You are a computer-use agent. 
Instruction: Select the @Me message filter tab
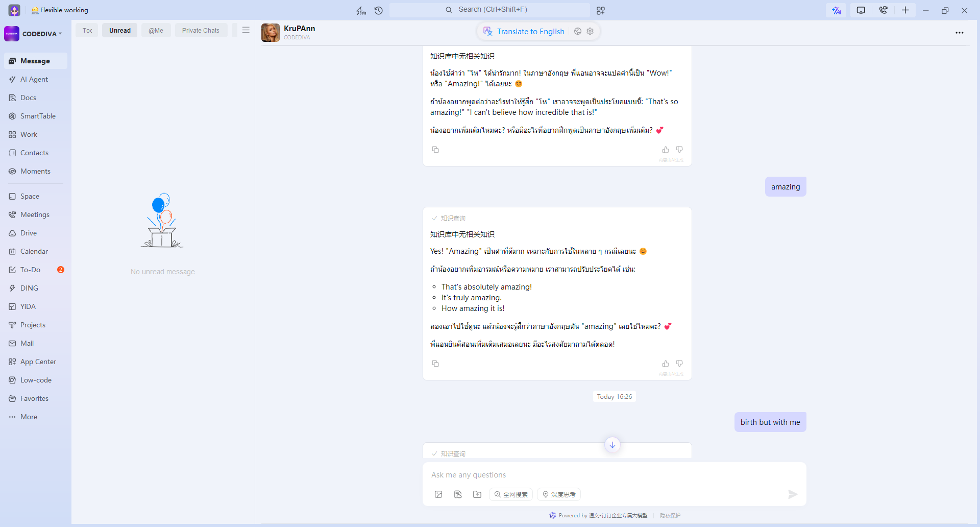coord(156,31)
